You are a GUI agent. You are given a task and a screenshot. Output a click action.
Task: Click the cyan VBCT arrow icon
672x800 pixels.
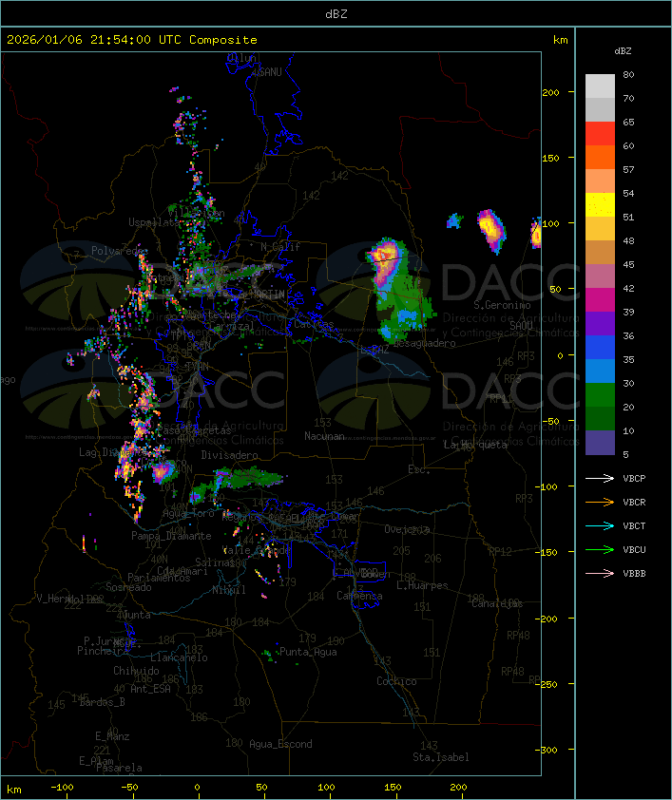click(x=600, y=525)
